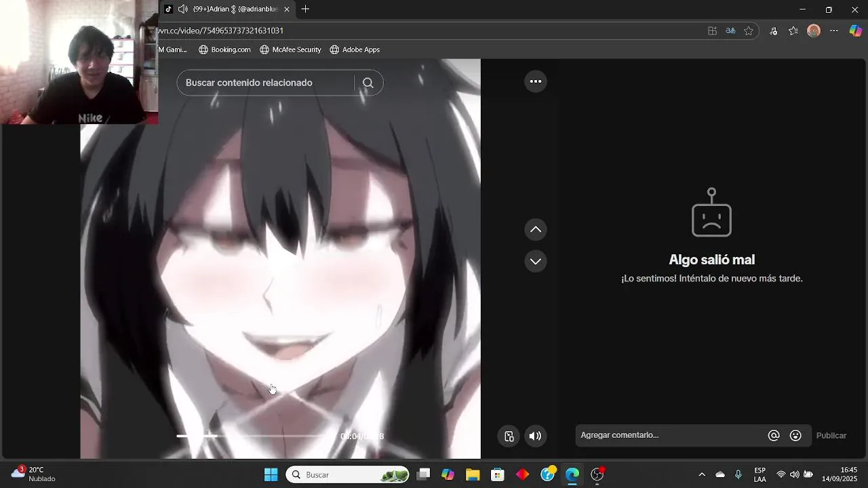This screenshot has width=868, height=488.
Task: Open the emoji picker in comment box
Action: point(796,436)
